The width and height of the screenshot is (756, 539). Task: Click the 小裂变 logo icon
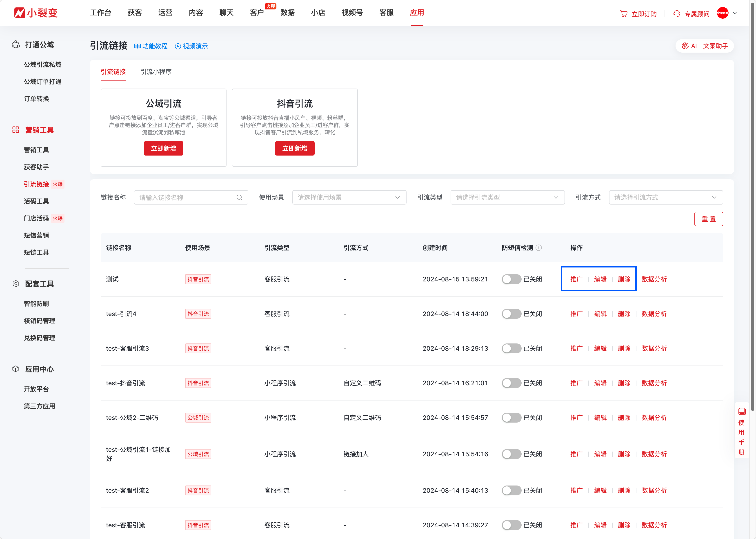point(20,13)
